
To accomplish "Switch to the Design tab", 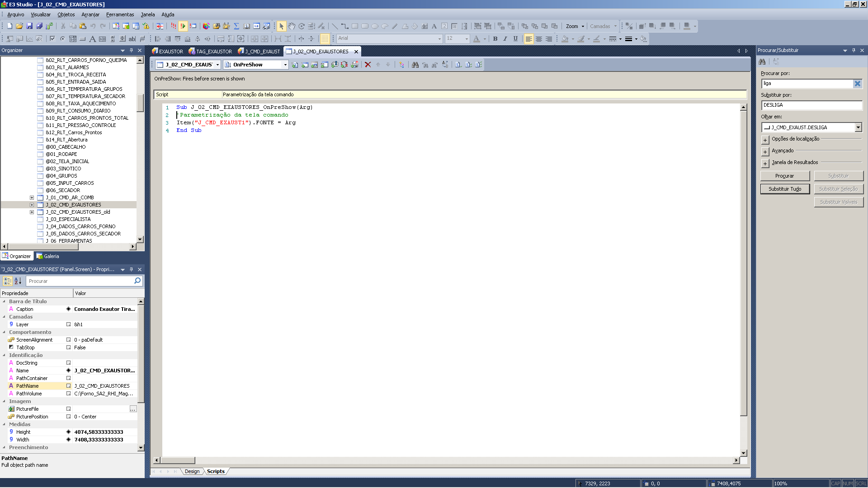I will pos(192,471).
